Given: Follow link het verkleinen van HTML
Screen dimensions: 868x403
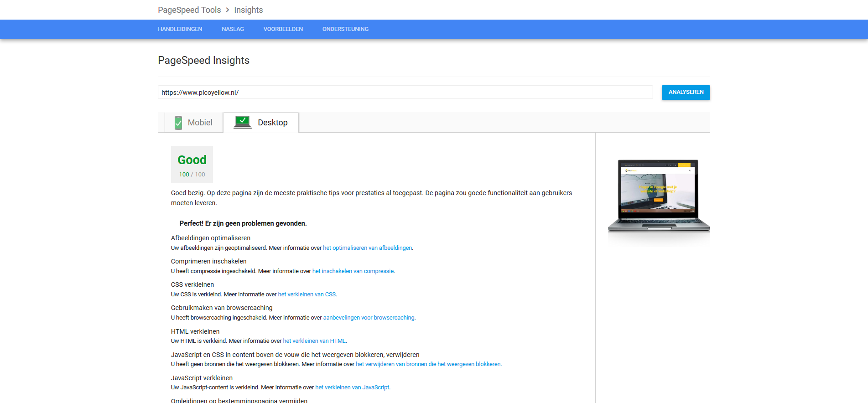Looking at the screenshot, I should tap(314, 341).
